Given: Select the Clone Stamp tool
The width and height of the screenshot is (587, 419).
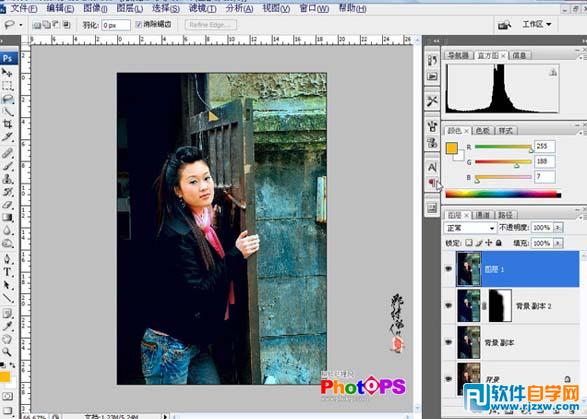Looking at the screenshot, I should pos(7,178).
